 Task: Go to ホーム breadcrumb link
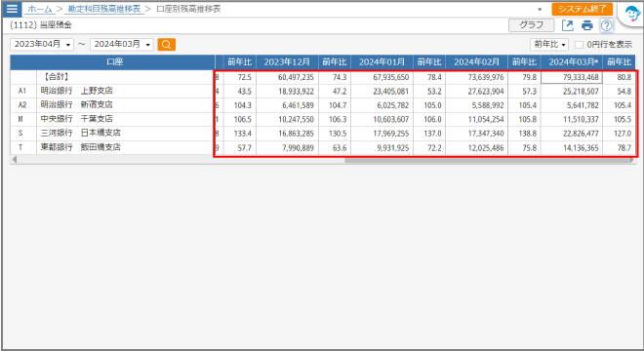[x=40, y=9]
